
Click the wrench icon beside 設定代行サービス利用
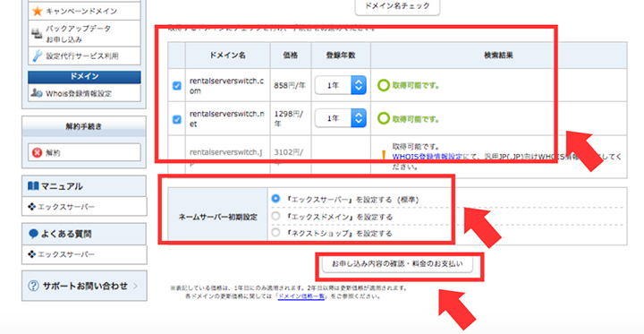click(x=38, y=56)
